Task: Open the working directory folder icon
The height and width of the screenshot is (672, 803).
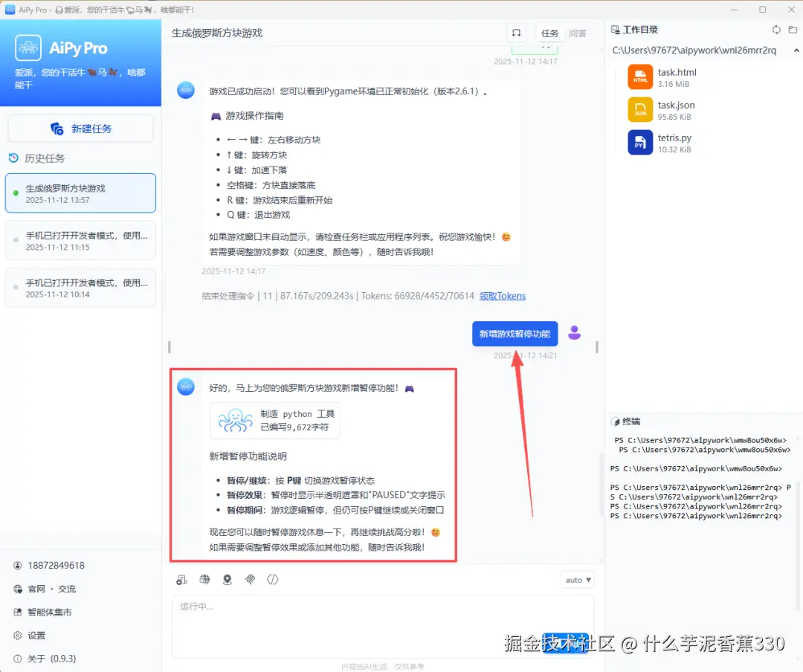Action: (793, 30)
